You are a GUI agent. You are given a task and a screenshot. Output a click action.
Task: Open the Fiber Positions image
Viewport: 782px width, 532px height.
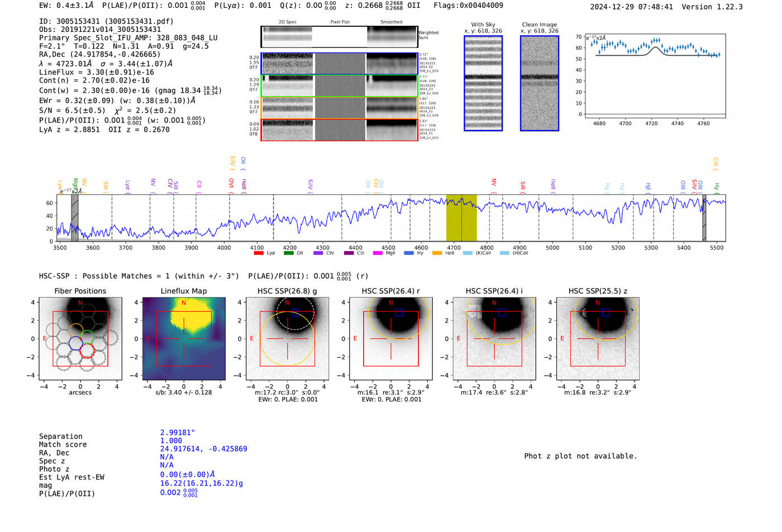(x=80, y=339)
